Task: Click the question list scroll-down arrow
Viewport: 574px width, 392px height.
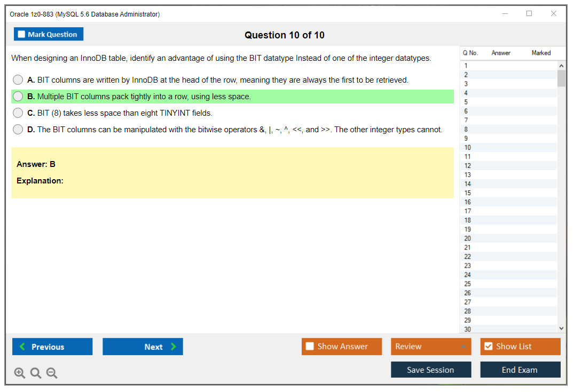Action: point(561,328)
